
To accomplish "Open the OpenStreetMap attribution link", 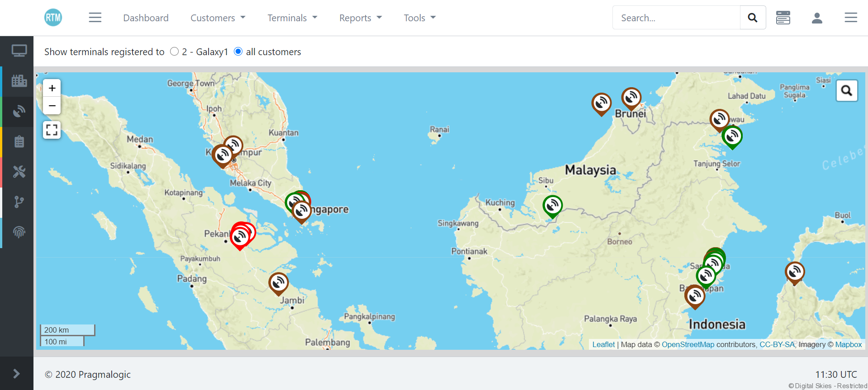I will pyautogui.click(x=688, y=344).
